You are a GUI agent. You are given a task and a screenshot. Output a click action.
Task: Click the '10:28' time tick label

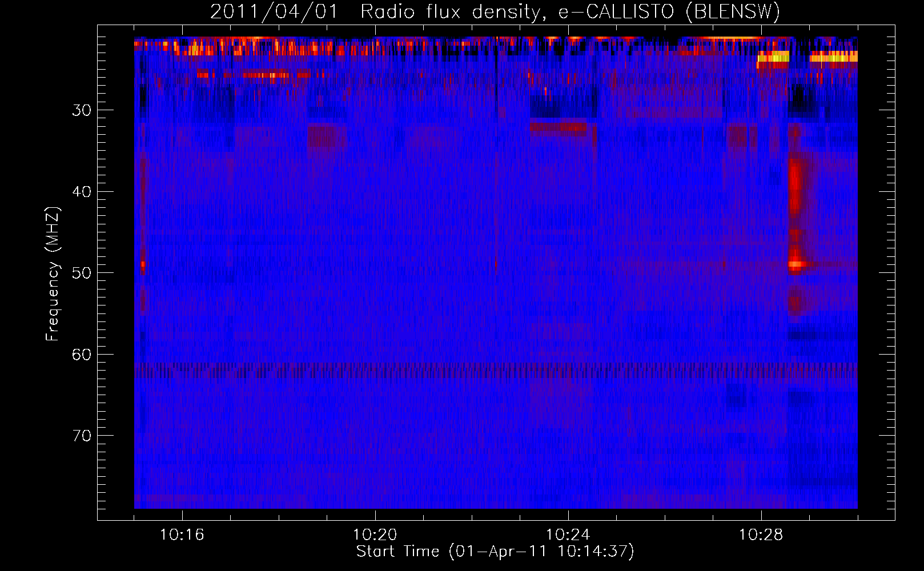[x=761, y=535]
